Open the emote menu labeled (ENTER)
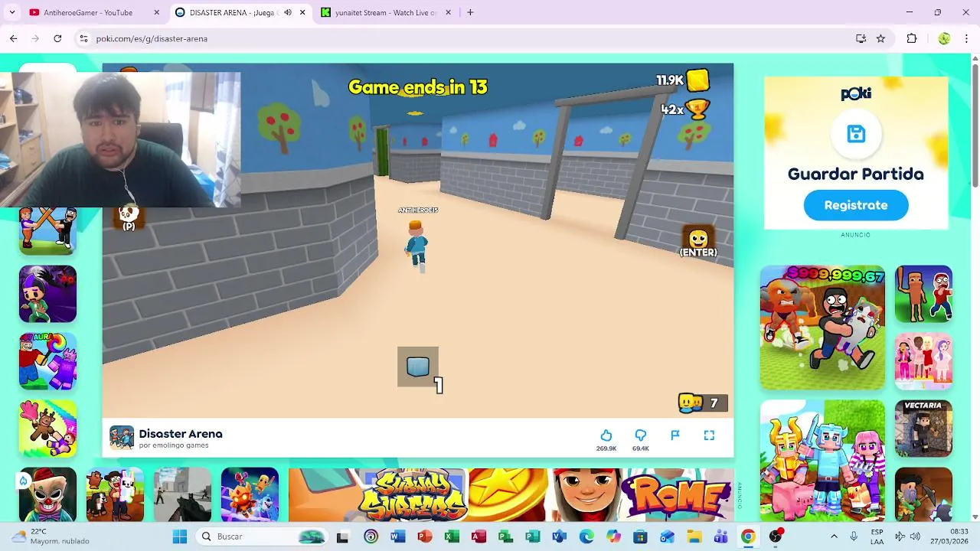Screen dimensions: 980x551 [x=698, y=242]
